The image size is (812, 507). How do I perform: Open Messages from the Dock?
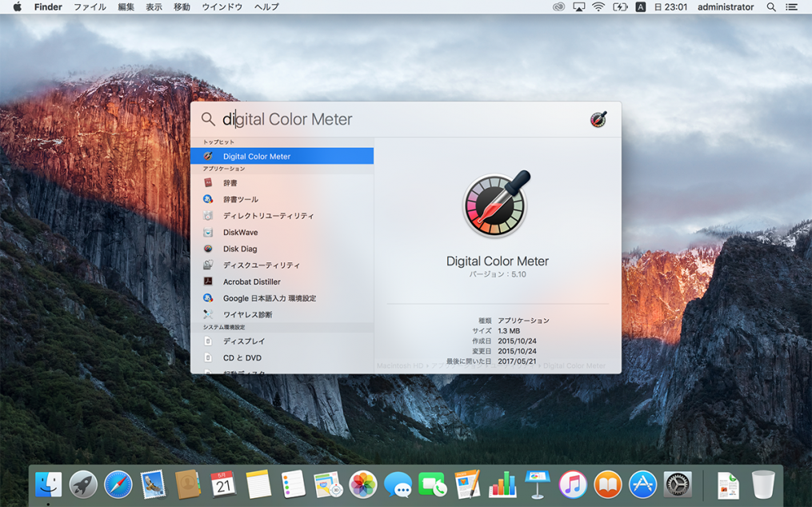click(398, 485)
